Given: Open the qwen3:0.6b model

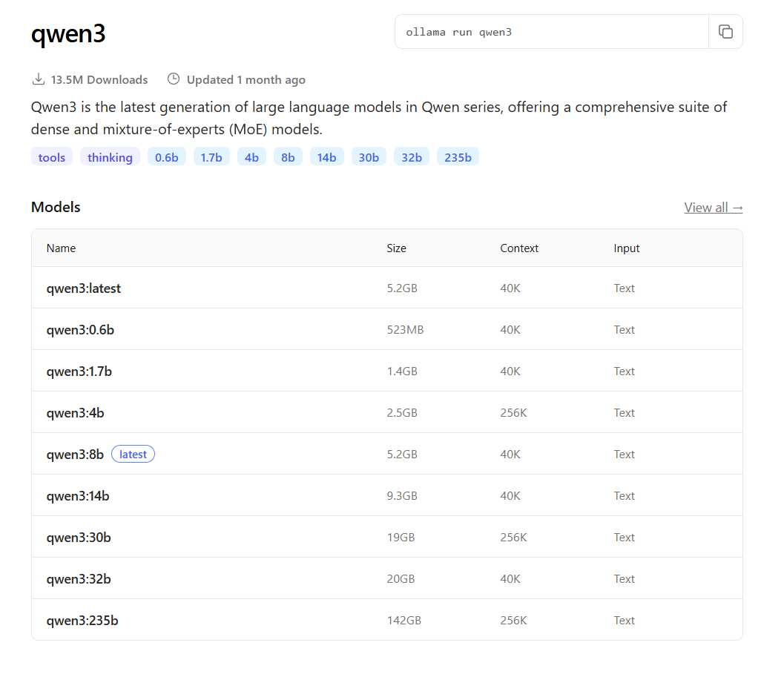Looking at the screenshot, I should pyautogui.click(x=80, y=330).
